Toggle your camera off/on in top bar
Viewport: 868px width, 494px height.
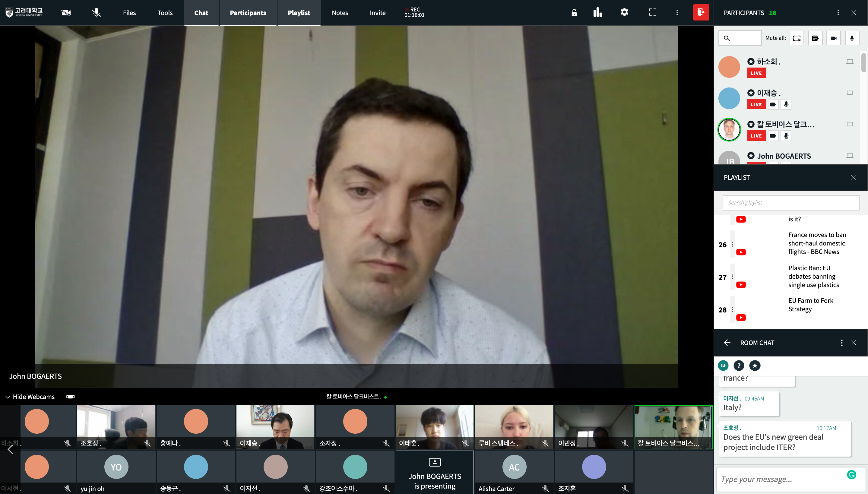[x=66, y=13]
